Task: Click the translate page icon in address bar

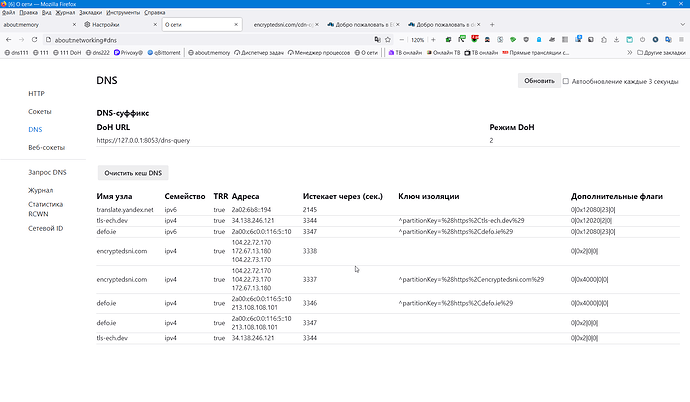Action: 377,40
